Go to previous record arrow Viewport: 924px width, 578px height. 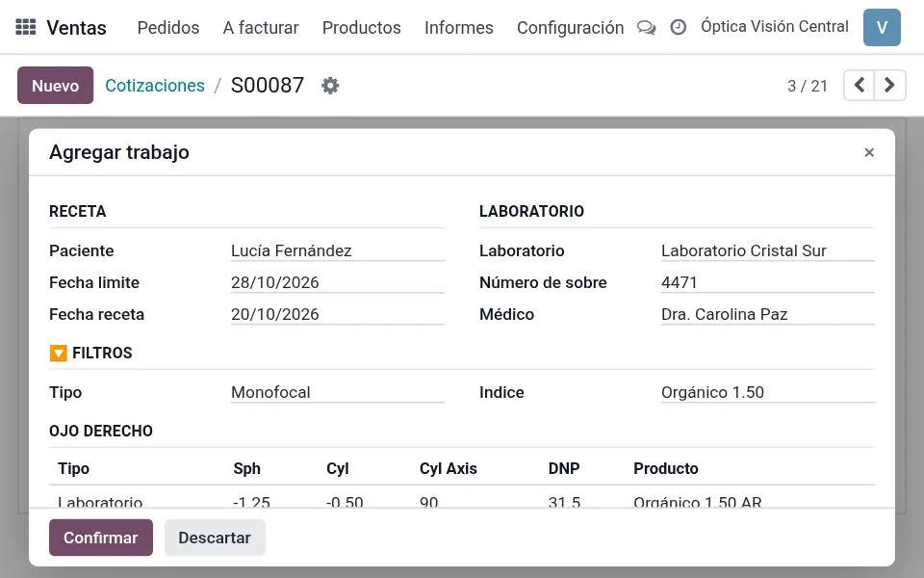860,85
